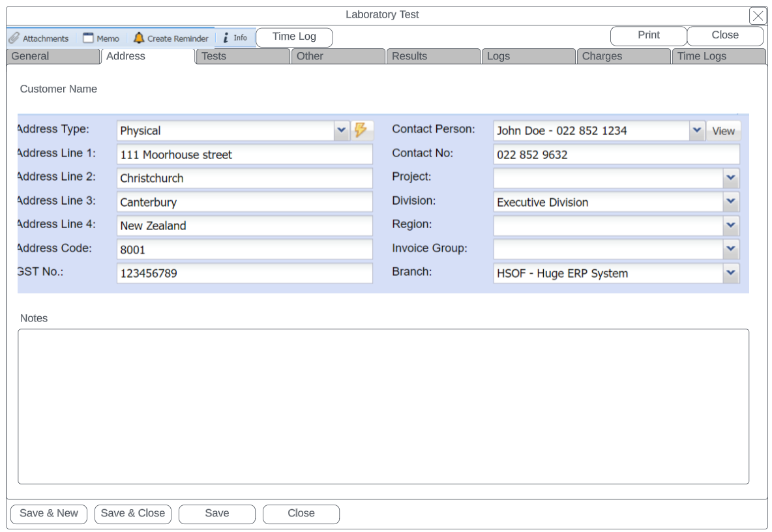Open the Division dropdown arrow
Image resolution: width=772 pixels, height=532 pixels.
[x=731, y=202]
